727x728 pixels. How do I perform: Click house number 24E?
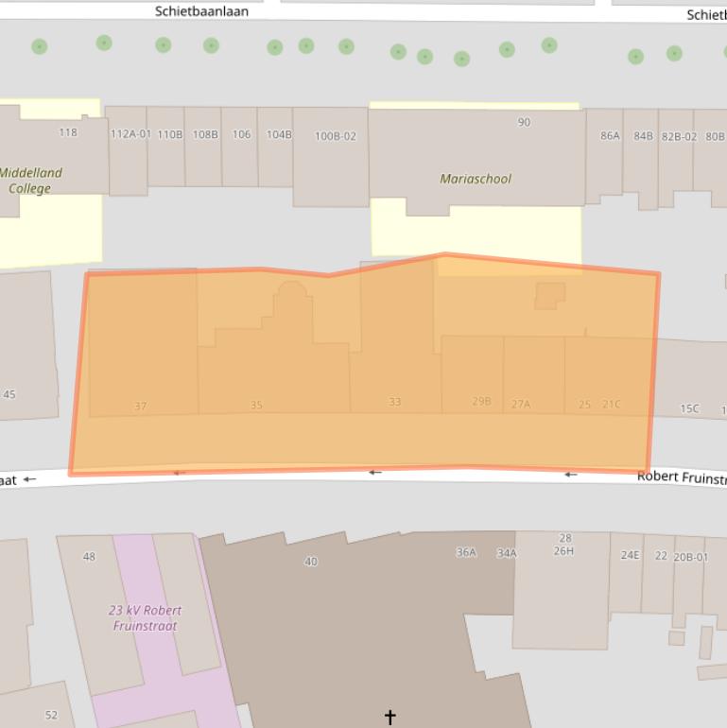(630, 555)
